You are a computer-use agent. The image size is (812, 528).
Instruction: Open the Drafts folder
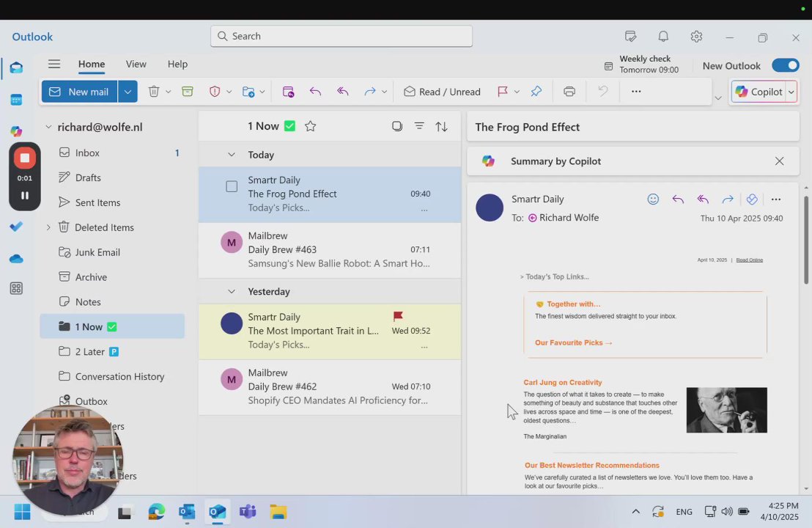[x=112, y=177]
